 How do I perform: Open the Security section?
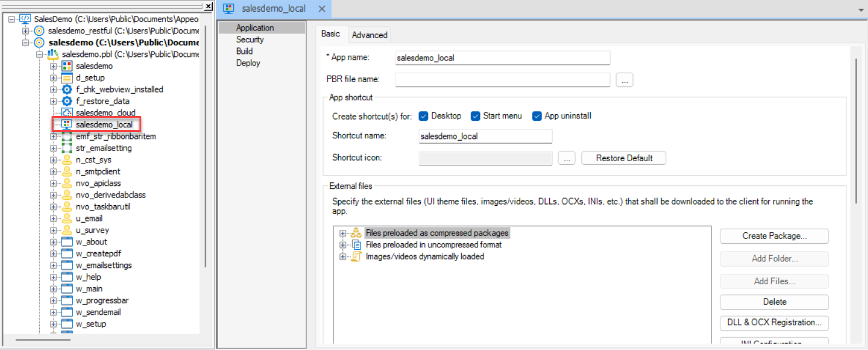coord(250,40)
